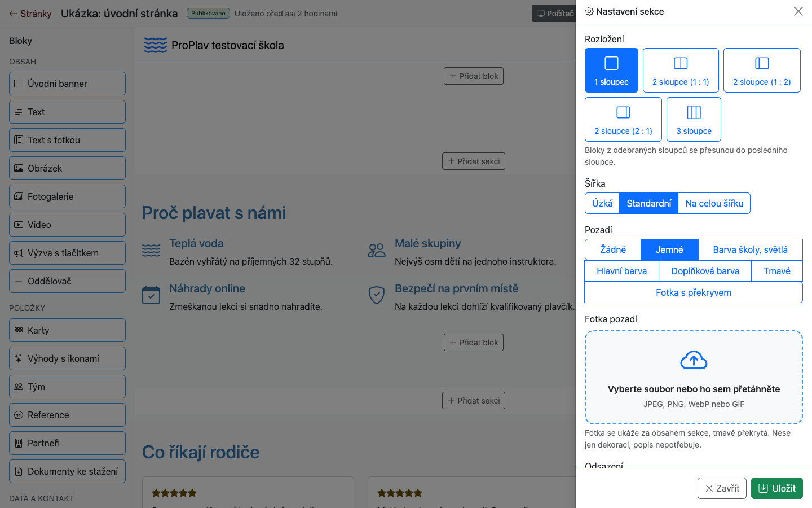812x508 pixels.
Task: Click the cloud upload icon
Action: click(694, 360)
